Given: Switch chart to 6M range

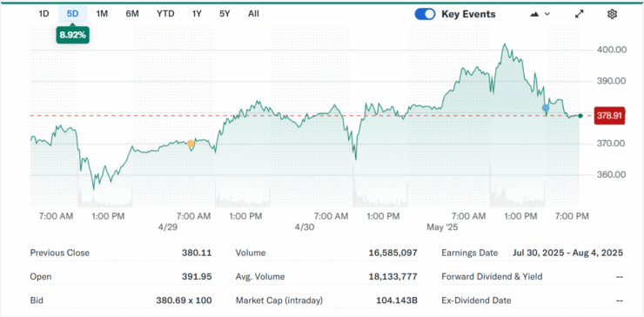Looking at the screenshot, I should (x=132, y=14).
